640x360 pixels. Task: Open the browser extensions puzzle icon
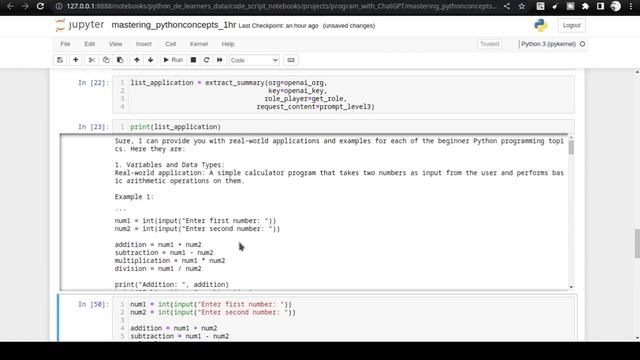[585, 6]
